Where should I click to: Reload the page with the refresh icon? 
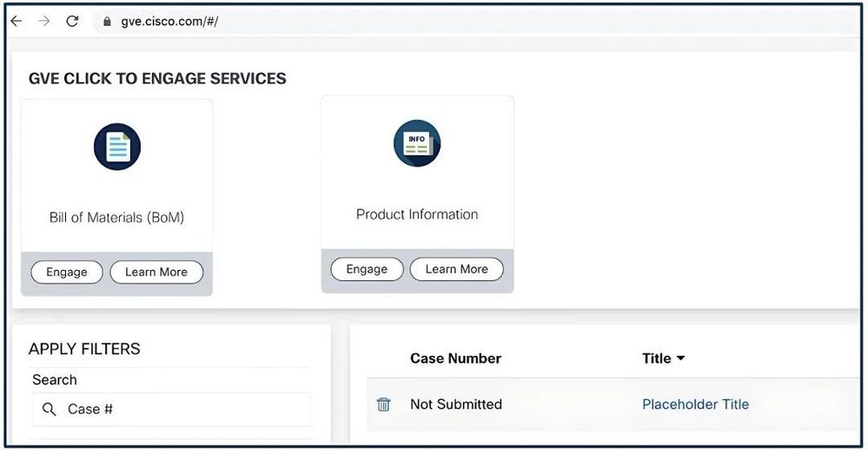pyautogui.click(x=72, y=22)
